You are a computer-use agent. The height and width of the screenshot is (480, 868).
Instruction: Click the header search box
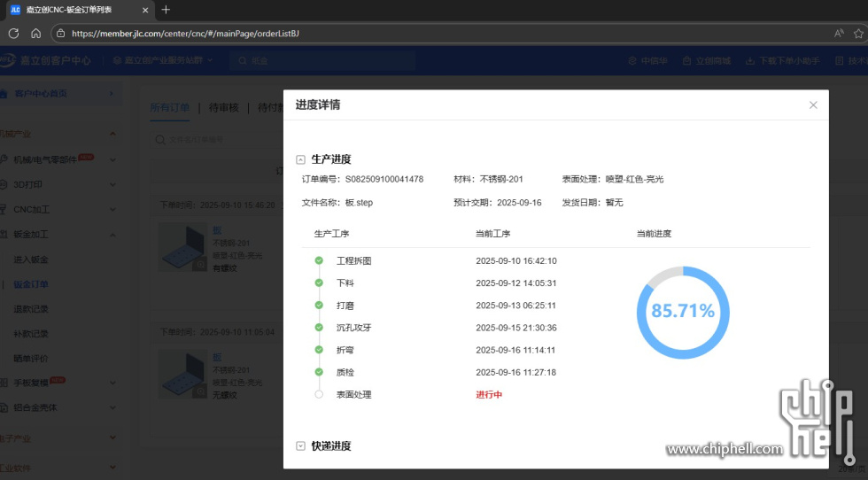tap(322, 60)
